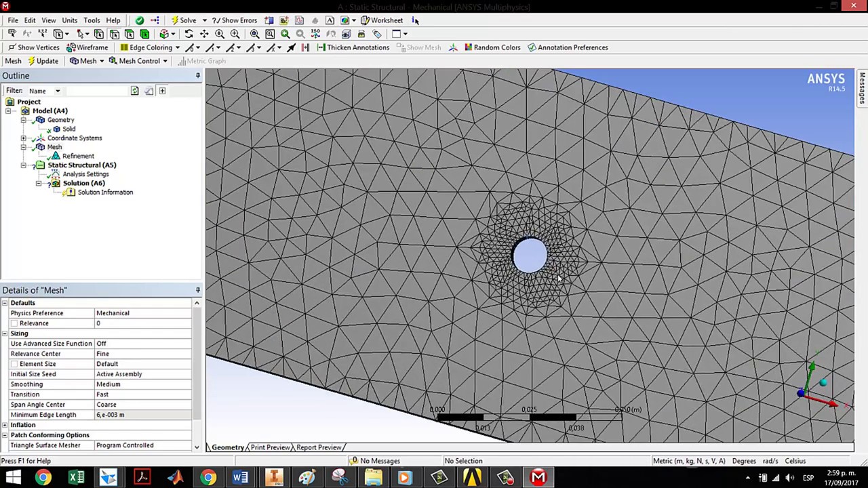The height and width of the screenshot is (488, 868).
Task: Open the Messages side panel tab
Action: tap(862, 88)
